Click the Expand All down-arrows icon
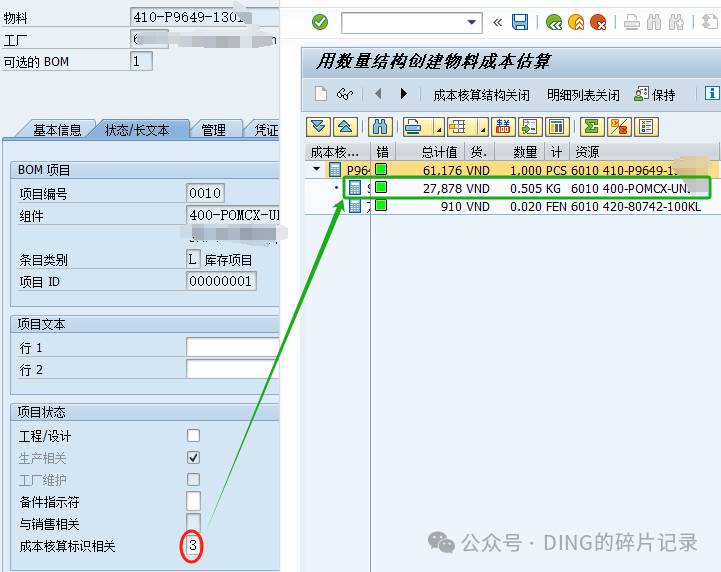Viewport: 721px width, 572px height. point(318,127)
